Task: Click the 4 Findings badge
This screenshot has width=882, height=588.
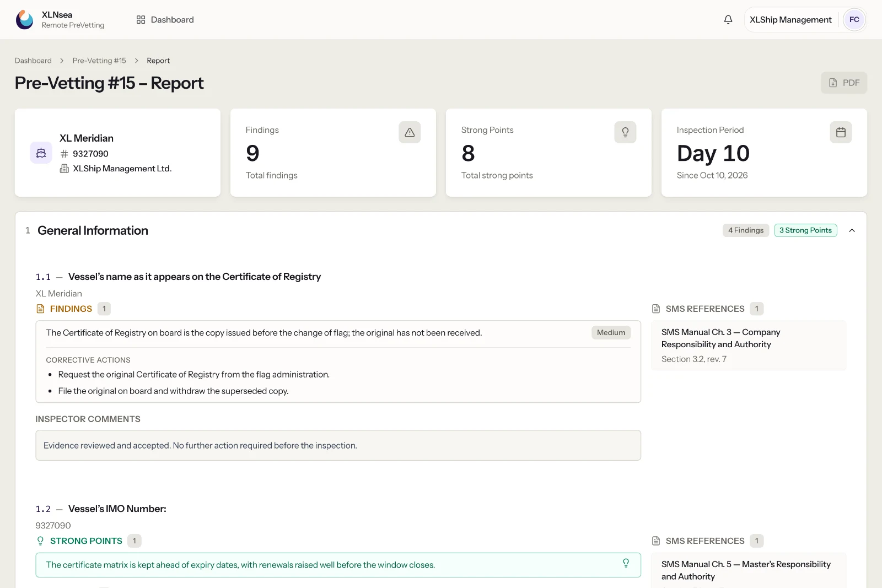Action: (745, 230)
